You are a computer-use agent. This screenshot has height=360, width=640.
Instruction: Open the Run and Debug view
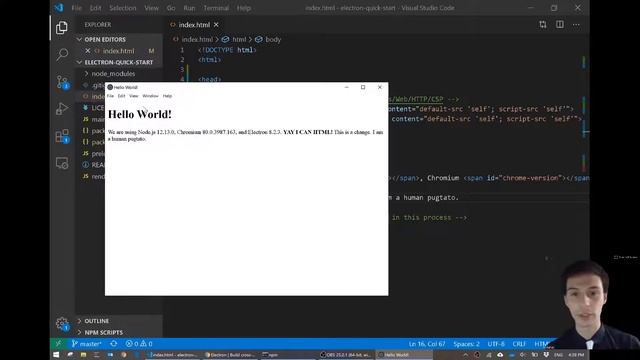click(x=62, y=109)
